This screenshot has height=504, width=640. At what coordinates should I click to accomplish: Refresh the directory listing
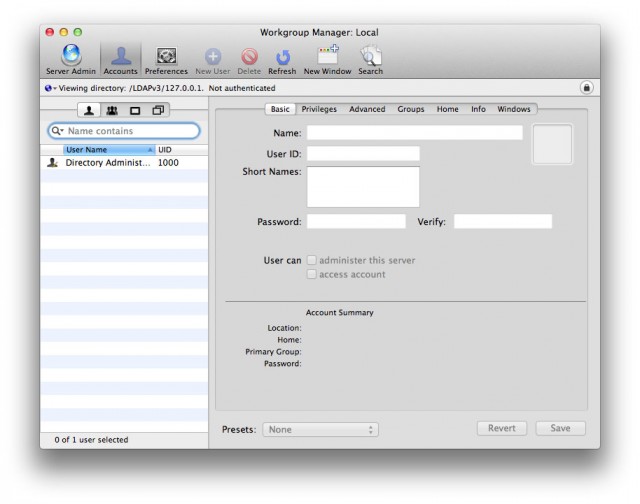[282, 60]
